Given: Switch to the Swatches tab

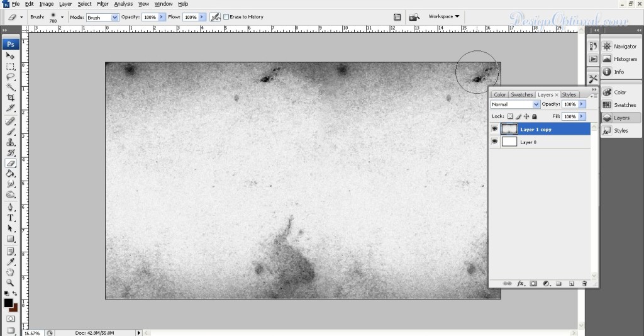Looking at the screenshot, I should tap(521, 94).
